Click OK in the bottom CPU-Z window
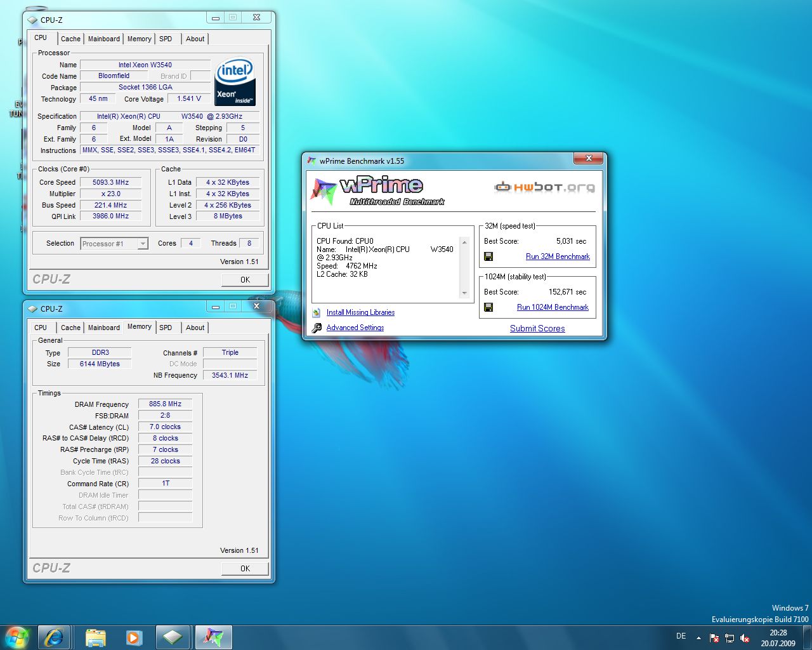Screen dimensions: 812x650 tap(245, 568)
